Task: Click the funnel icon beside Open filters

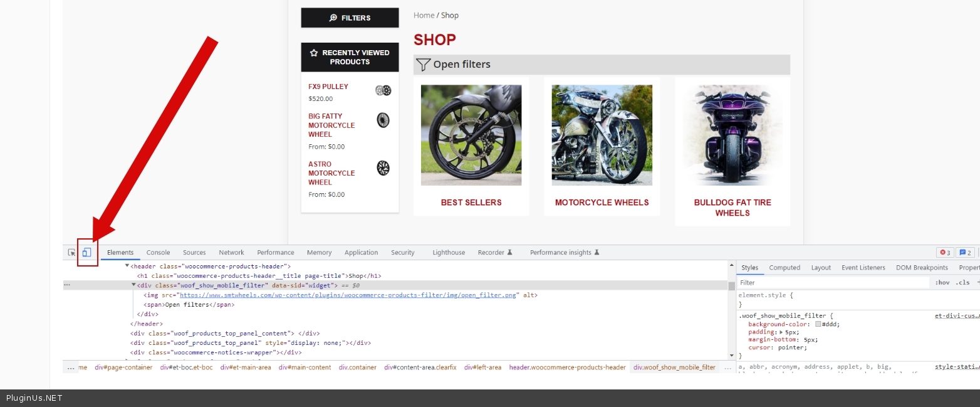Action: point(424,65)
